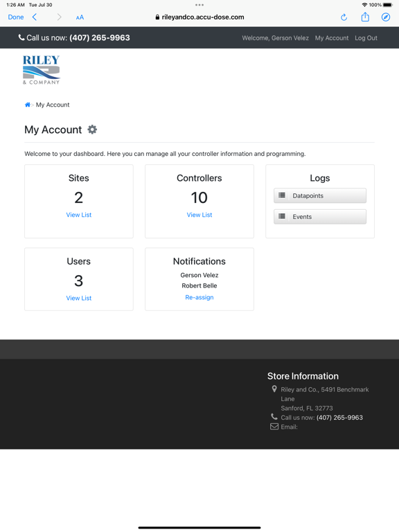Go back with the left chevron arrow
Image resolution: width=399 pixels, height=532 pixels.
[34, 17]
